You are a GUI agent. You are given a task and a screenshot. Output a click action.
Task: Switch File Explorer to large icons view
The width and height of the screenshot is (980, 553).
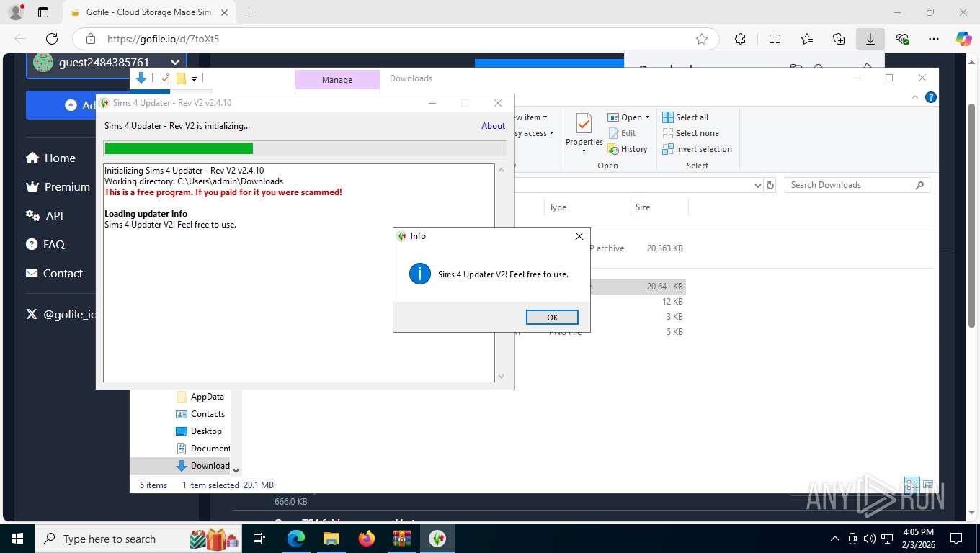coord(928,485)
